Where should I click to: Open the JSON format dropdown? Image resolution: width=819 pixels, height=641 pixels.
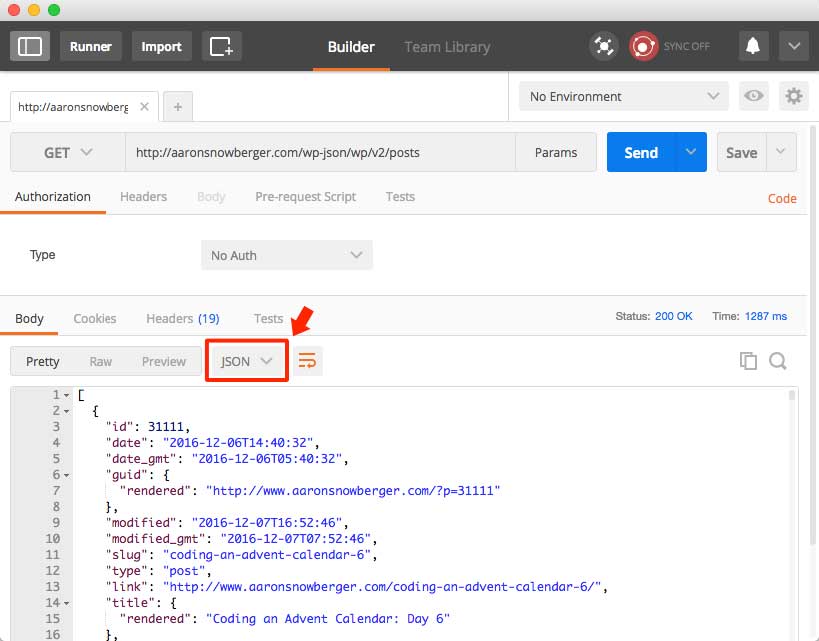pyautogui.click(x=247, y=362)
